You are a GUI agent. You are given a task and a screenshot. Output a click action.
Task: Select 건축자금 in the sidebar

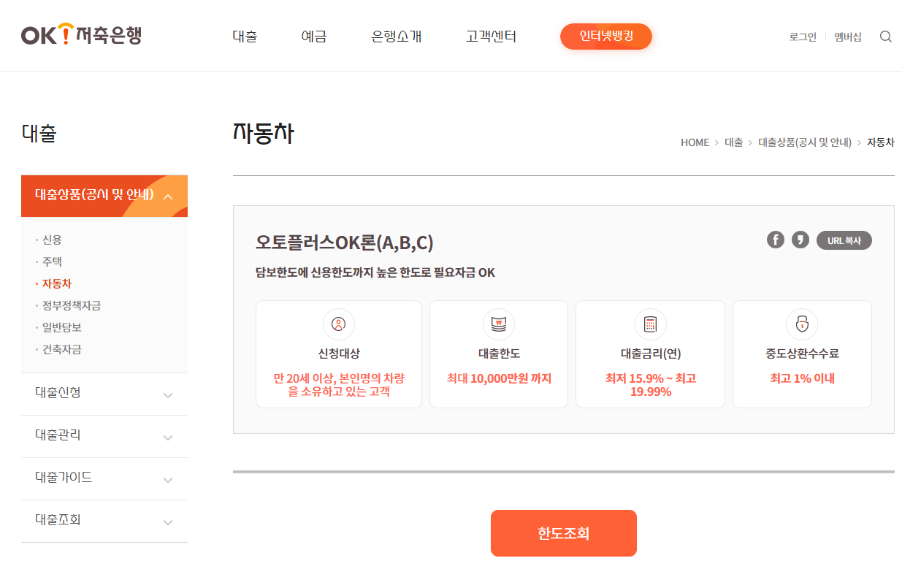[x=61, y=349]
